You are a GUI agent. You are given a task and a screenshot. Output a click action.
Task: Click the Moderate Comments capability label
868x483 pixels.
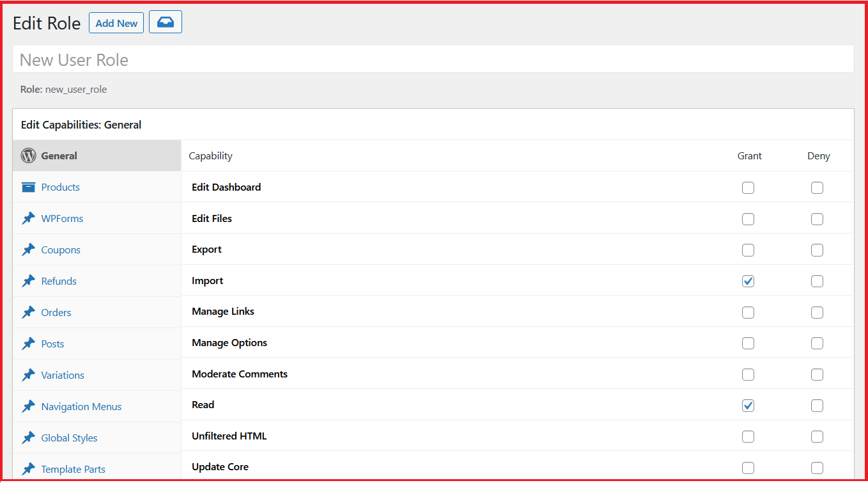coord(240,374)
